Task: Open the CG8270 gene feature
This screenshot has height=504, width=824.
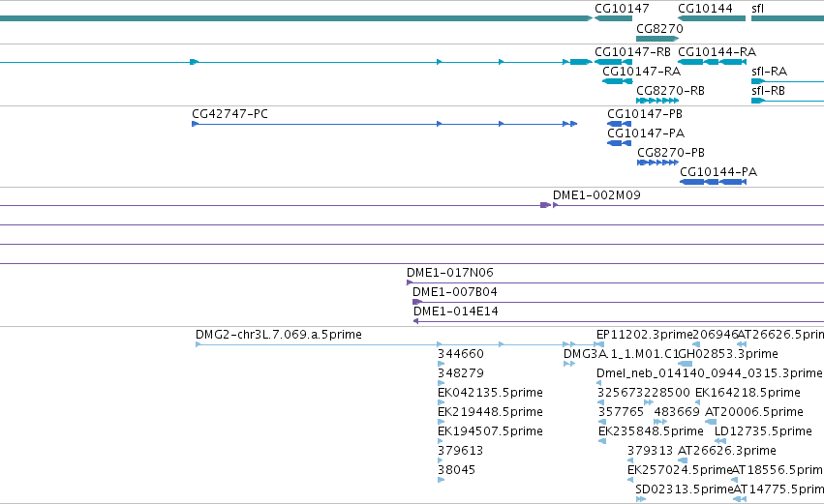Action: click(657, 39)
